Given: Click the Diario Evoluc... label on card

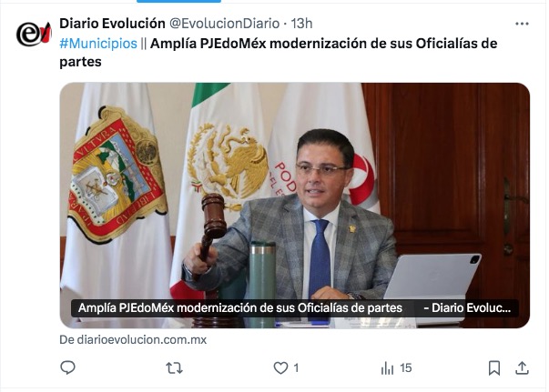Looking at the screenshot, I should pos(467,308).
